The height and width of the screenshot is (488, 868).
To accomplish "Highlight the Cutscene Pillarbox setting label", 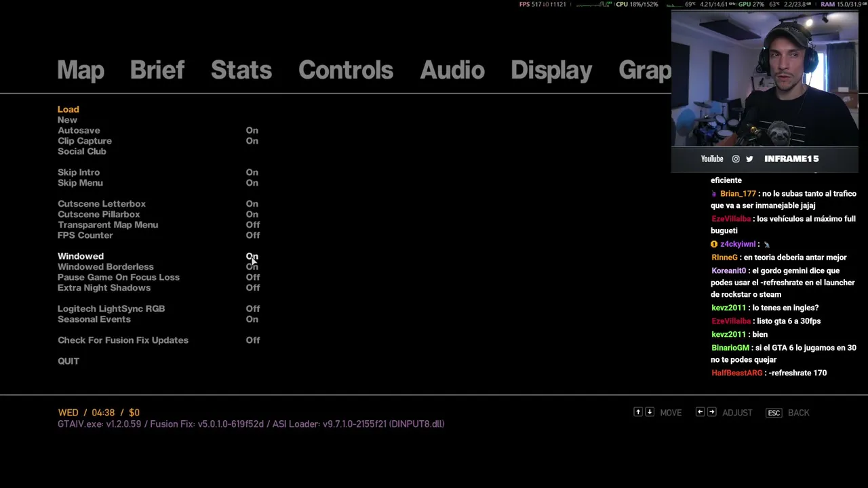I will coord(99,214).
